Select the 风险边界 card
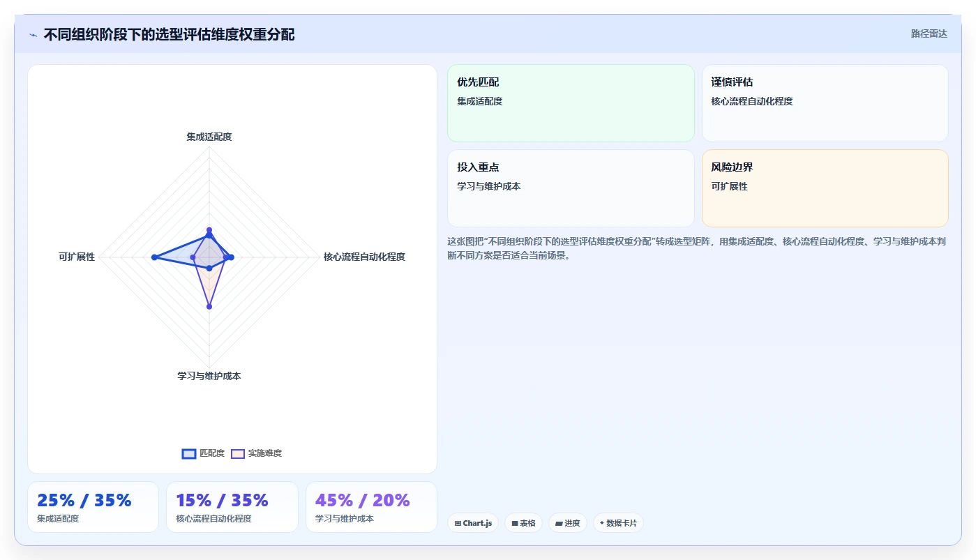Image resolution: width=976 pixels, height=560 pixels. [825, 188]
